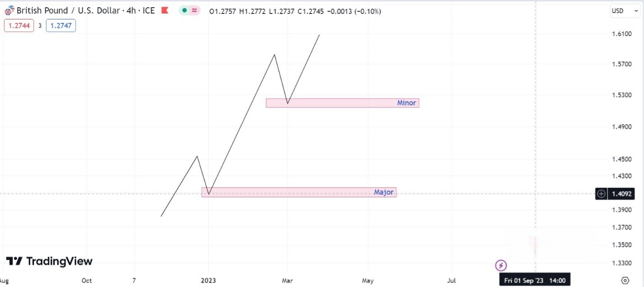Open chart settings hexagon gear icon

pyautogui.click(x=625, y=280)
